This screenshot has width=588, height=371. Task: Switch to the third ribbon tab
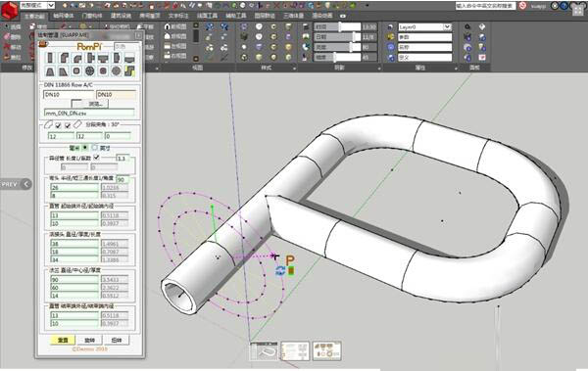tap(92, 16)
